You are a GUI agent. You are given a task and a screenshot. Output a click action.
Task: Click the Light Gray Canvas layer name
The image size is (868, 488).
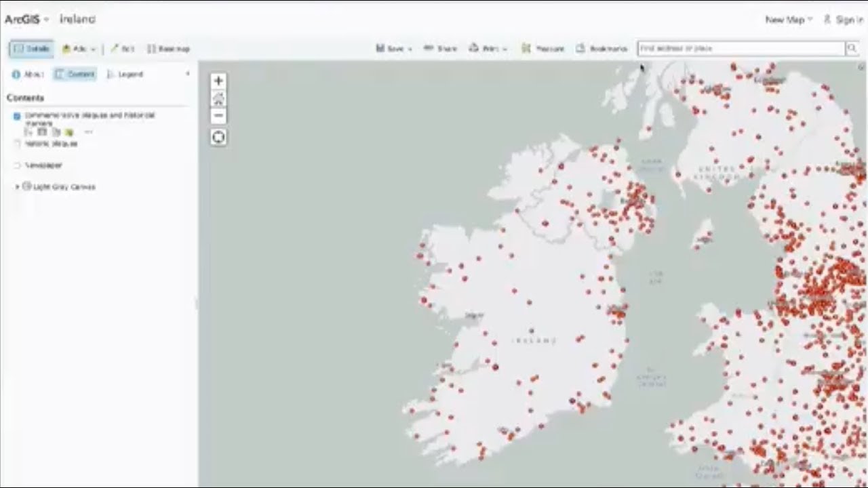[64, 186]
